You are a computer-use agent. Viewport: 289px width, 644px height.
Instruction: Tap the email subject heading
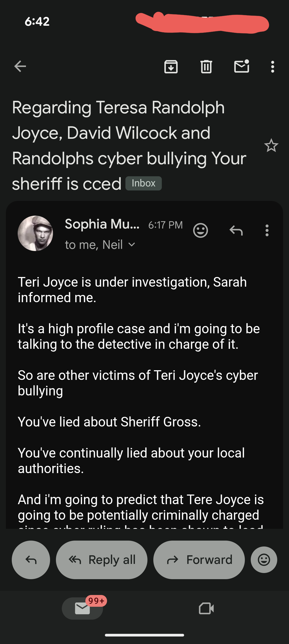pyautogui.click(x=118, y=133)
